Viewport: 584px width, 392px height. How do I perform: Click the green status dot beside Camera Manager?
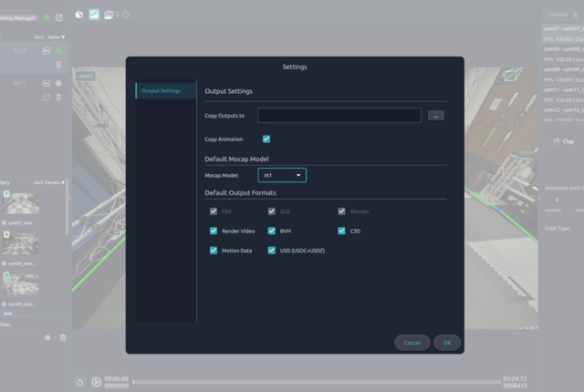[47, 17]
